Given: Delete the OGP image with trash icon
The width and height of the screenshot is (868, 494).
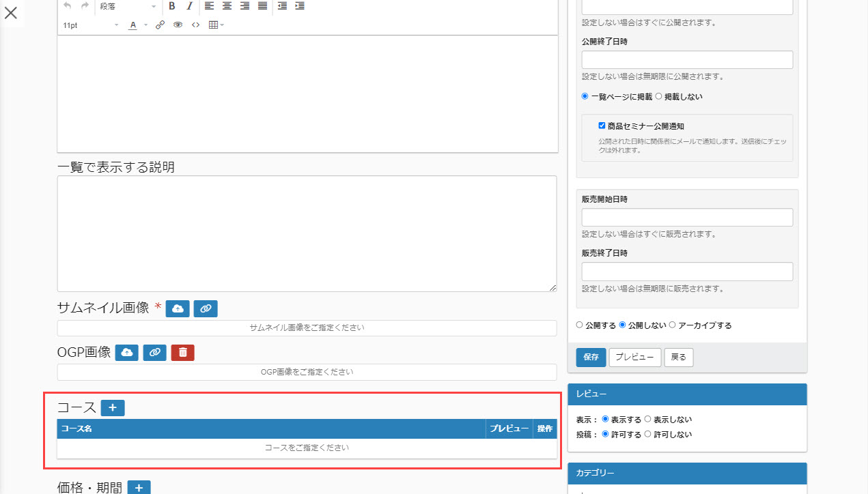Looking at the screenshot, I should tap(183, 353).
